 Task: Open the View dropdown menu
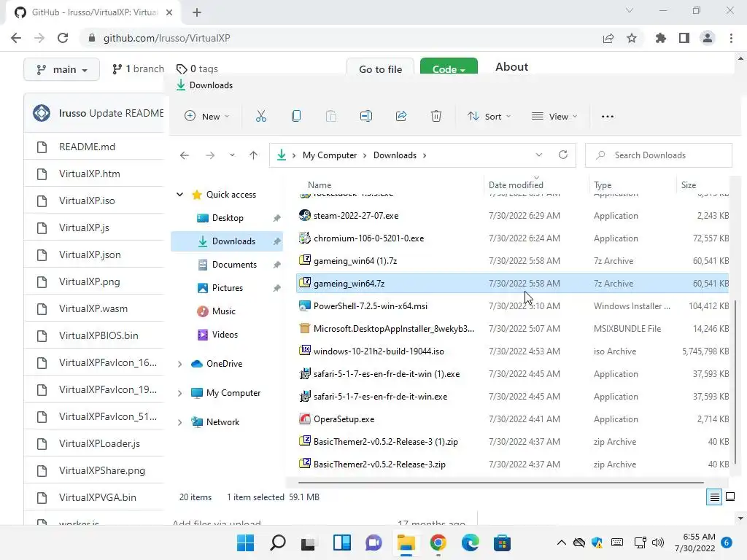pyautogui.click(x=554, y=116)
